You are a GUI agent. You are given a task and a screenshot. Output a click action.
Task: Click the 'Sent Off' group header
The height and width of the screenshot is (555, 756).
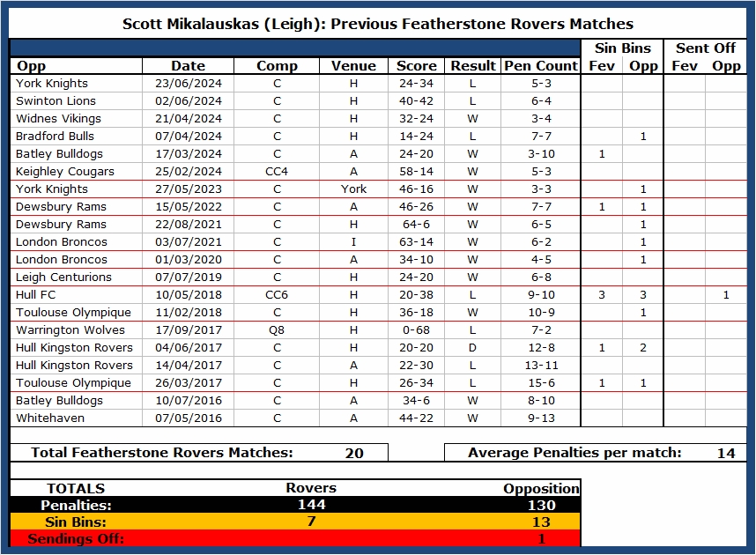click(706, 48)
